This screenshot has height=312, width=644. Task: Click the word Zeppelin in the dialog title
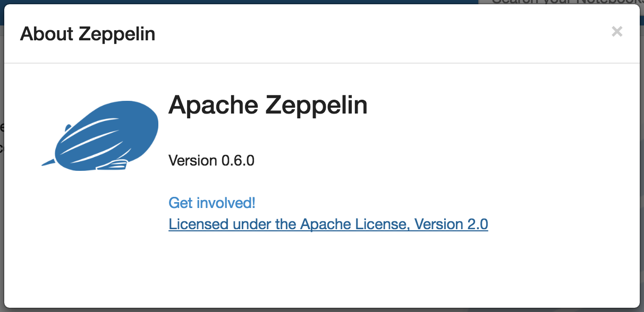coord(117,34)
